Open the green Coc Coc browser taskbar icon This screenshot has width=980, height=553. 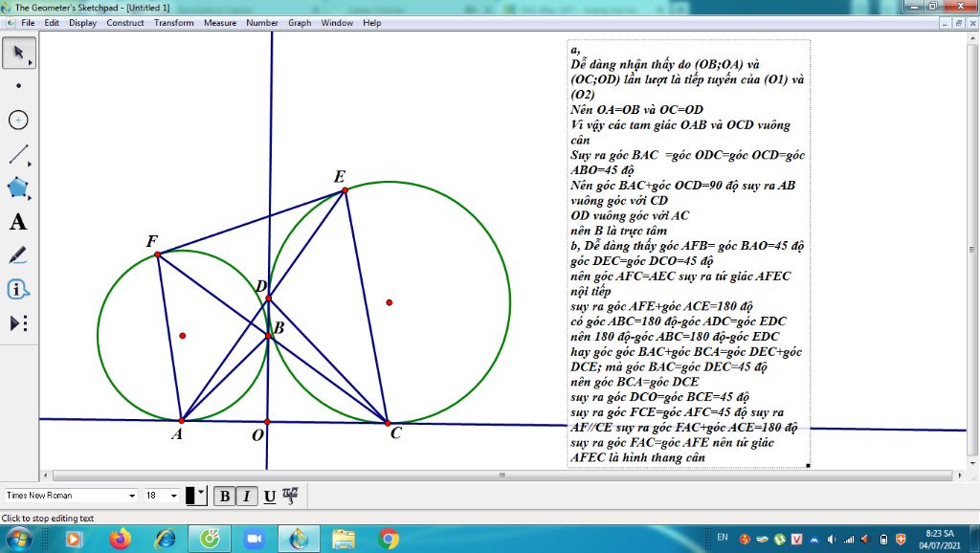coord(210,539)
